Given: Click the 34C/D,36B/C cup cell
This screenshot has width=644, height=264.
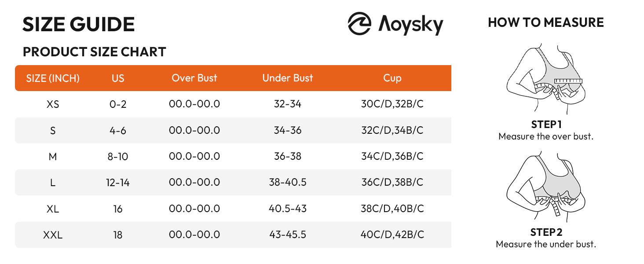Looking at the screenshot, I should (392, 156).
